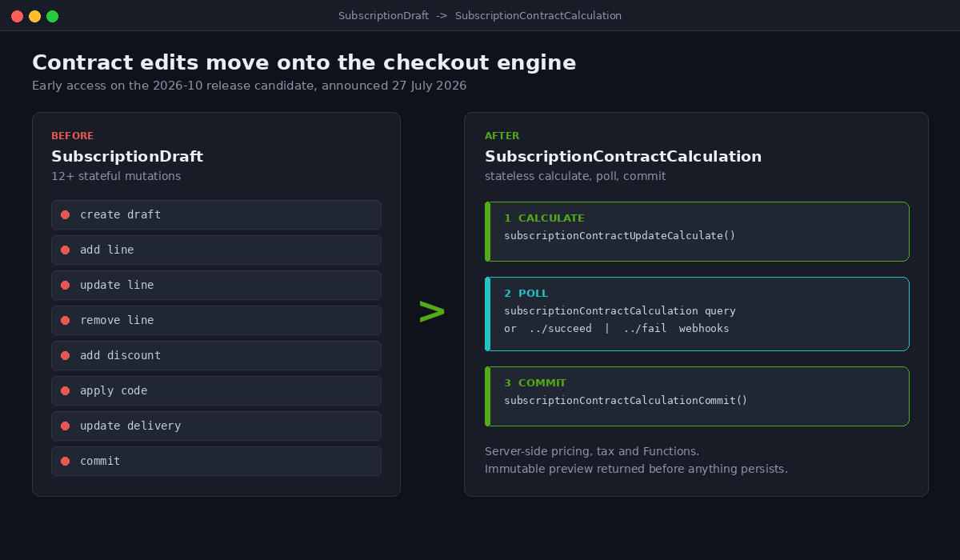Click the red dot beside create draft
Viewport: 960px width, 560px height.
65,214
